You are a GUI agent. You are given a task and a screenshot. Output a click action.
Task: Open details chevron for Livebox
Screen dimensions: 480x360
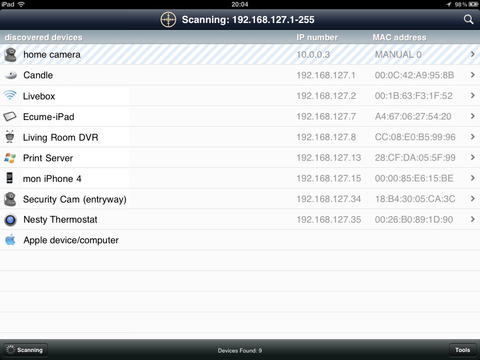click(x=472, y=96)
